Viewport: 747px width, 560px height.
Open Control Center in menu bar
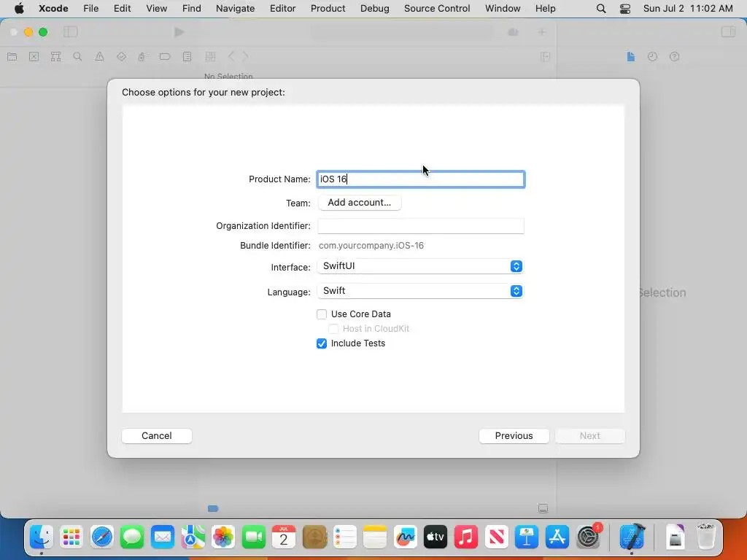point(625,9)
